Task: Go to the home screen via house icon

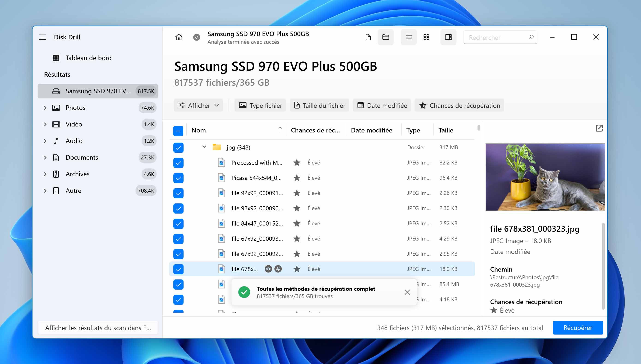Action: tap(179, 37)
